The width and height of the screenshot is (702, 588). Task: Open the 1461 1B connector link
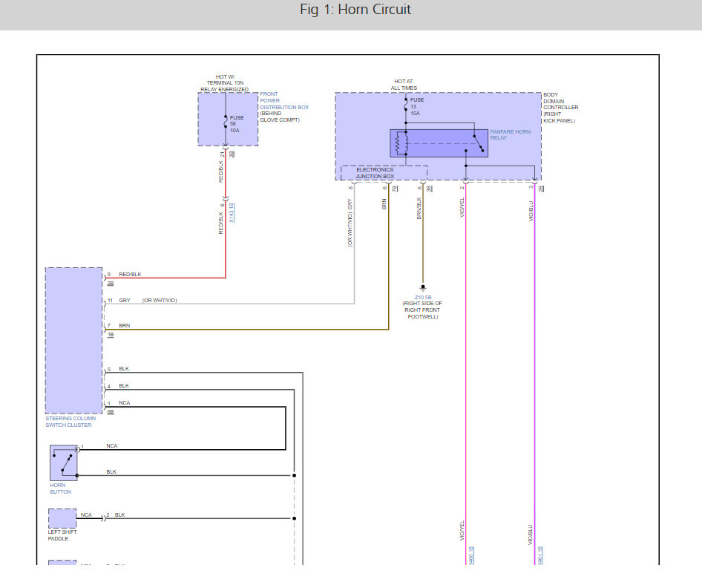pos(540,555)
